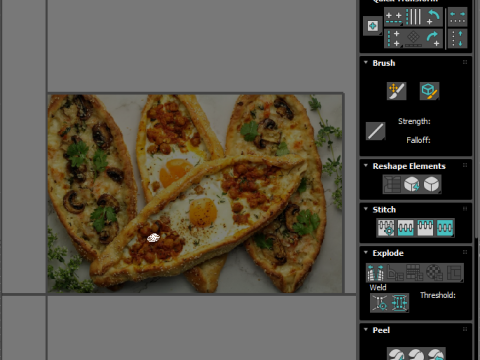Viewport: 480px width, 360px height.
Task: Click Align Vertically to Pivot icon
Action: tap(394, 39)
